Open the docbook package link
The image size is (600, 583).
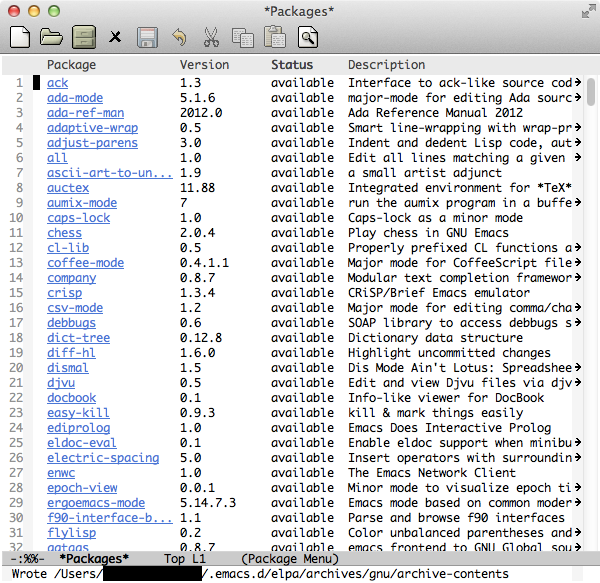pyautogui.click(x=72, y=397)
